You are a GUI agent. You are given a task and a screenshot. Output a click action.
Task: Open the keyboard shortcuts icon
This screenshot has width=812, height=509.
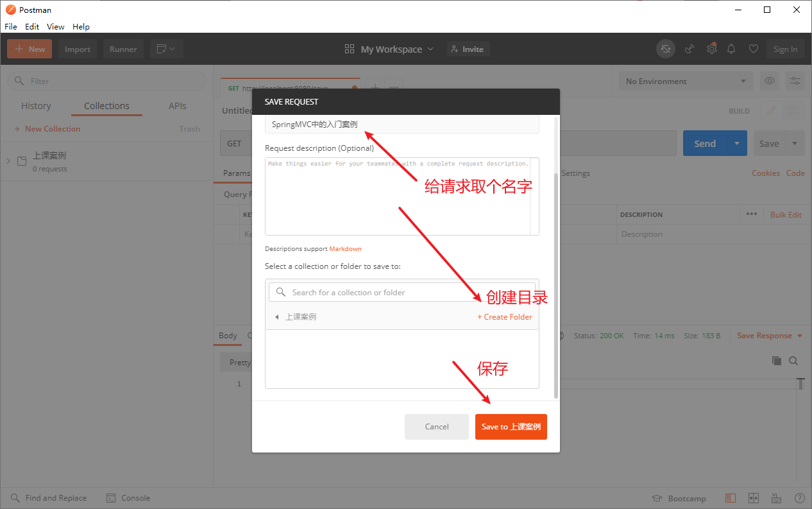[x=777, y=498]
